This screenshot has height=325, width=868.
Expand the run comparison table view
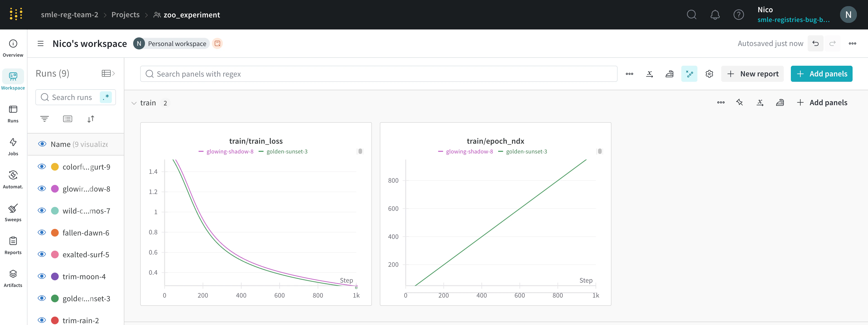(x=106, y=73)
